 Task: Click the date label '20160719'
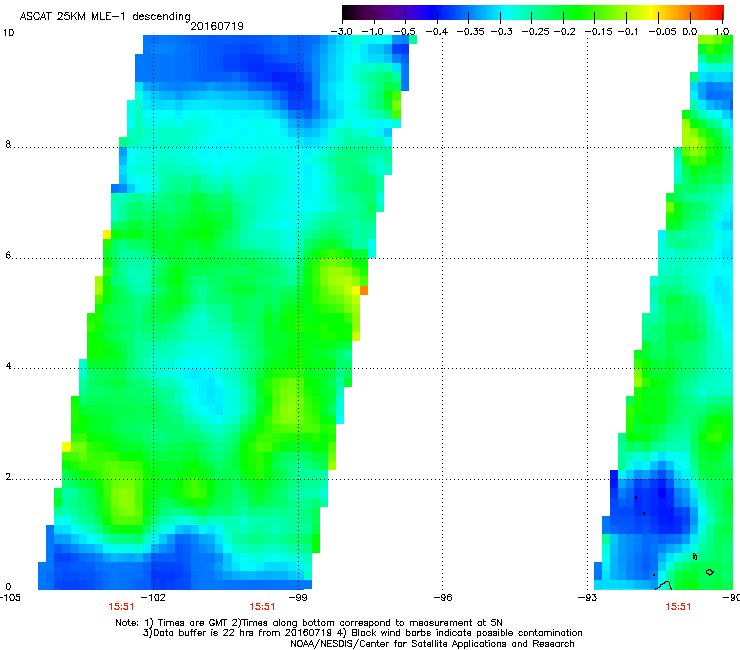tap(217, 26)
